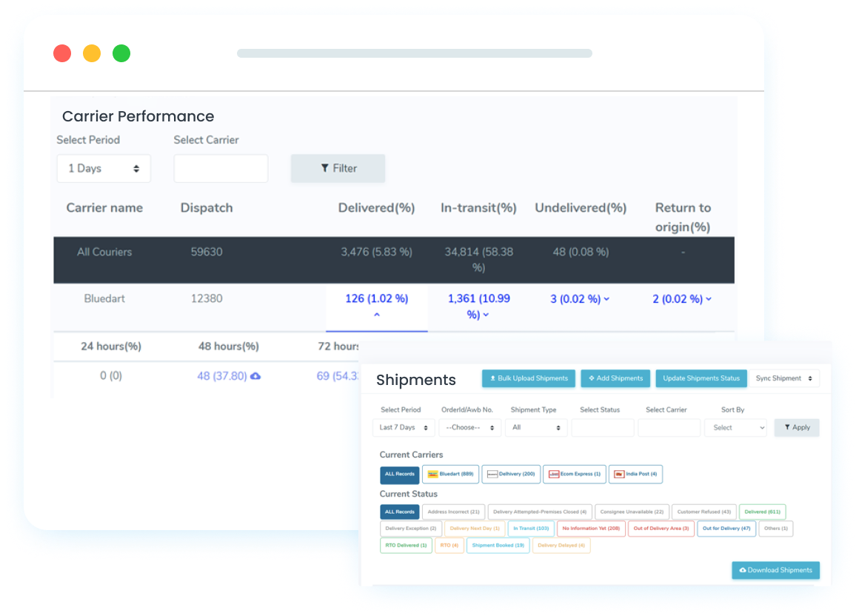The width and height of the screenshot is (856, 616).
Task: Select ALL Records under Current Status
Action: click(400, 512)
